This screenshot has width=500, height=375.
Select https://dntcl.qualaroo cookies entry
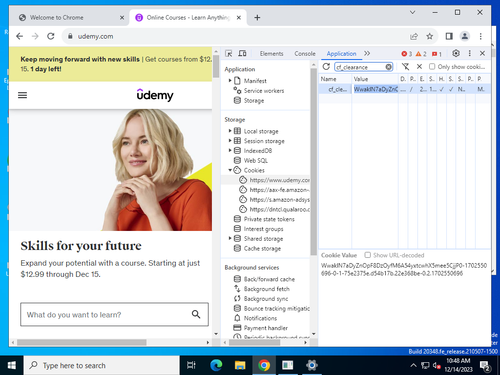275,209
